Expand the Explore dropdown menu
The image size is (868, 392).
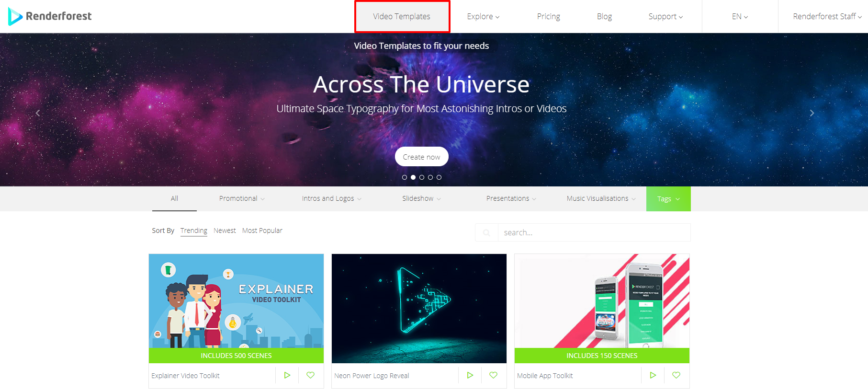[483, 16]
